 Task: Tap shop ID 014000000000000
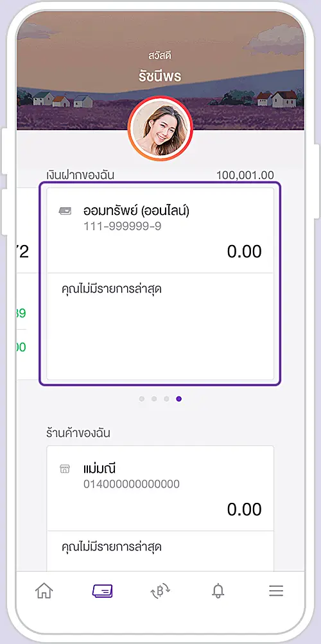tap(132, 484)
